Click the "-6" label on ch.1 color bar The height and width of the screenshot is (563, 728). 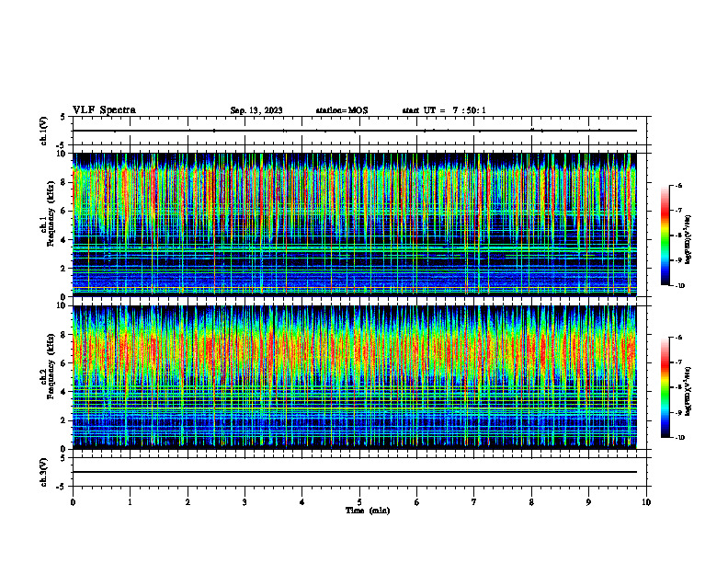678,185
